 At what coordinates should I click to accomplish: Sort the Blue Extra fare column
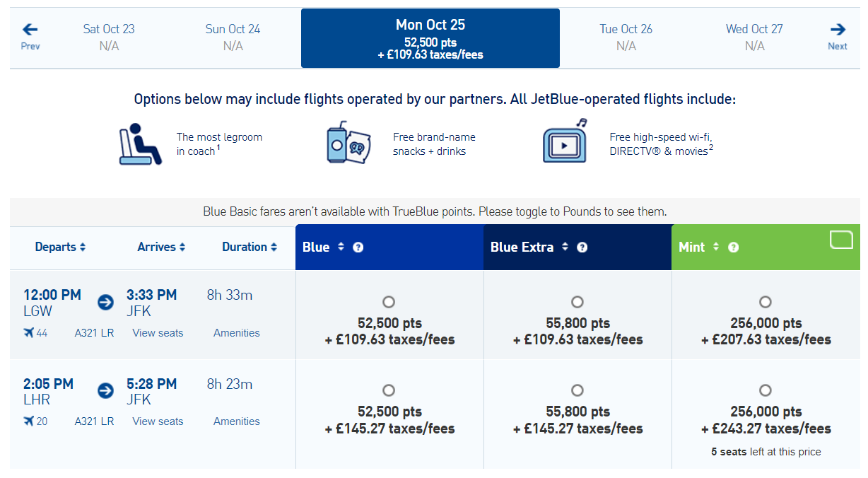(x=567, y=247)
